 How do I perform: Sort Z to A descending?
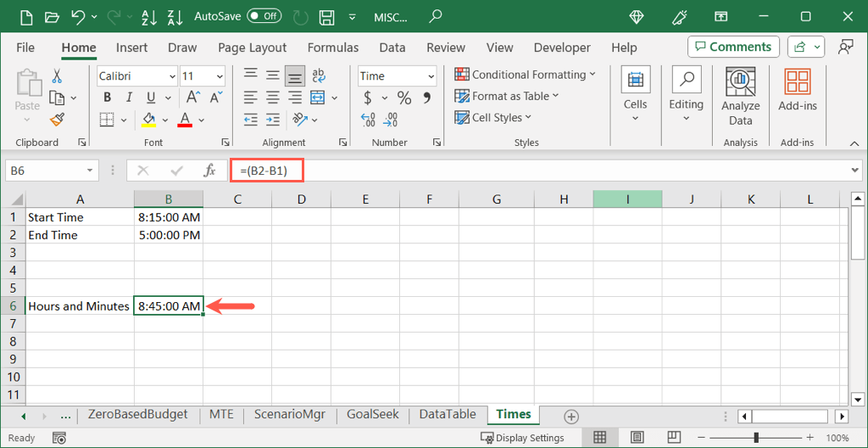coord(175,17)
